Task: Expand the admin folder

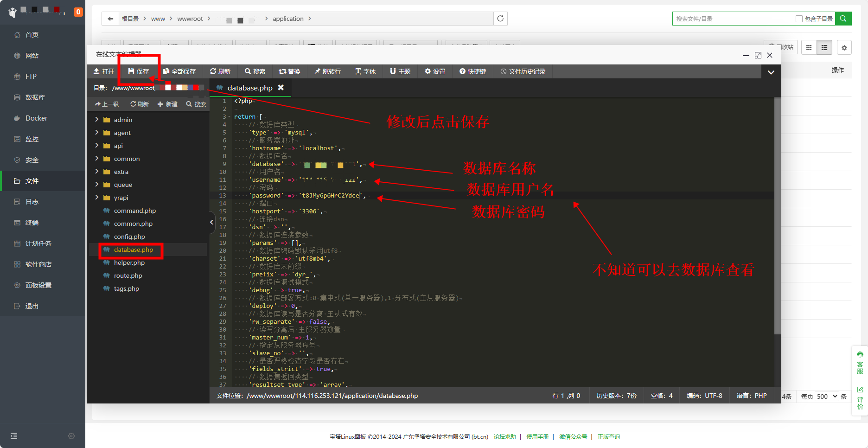Action: click(x=97, y=120)
